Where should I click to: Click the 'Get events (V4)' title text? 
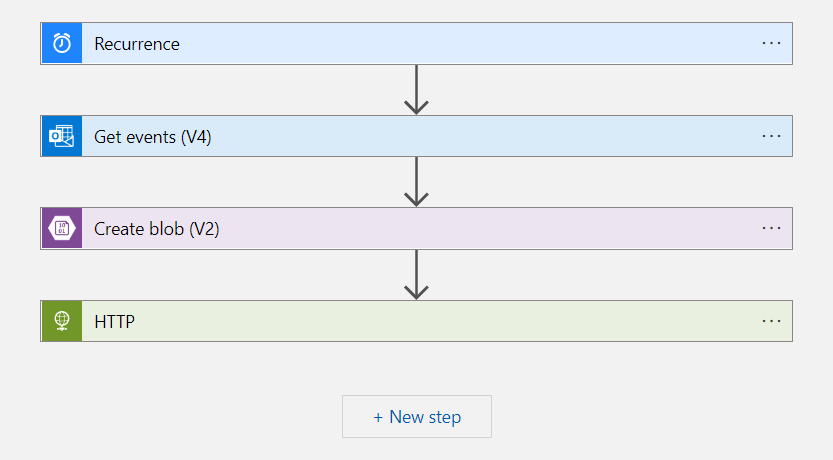(x=153, y=137)
